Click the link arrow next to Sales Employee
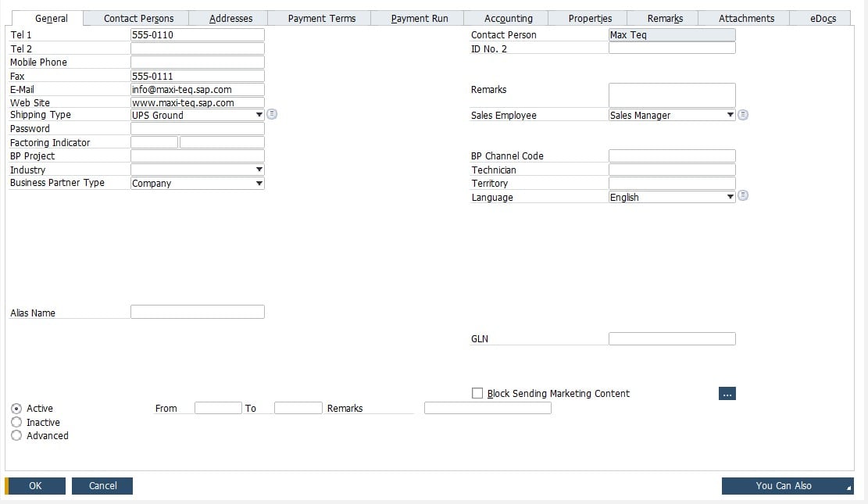868x504 pixels. point(743,115)
